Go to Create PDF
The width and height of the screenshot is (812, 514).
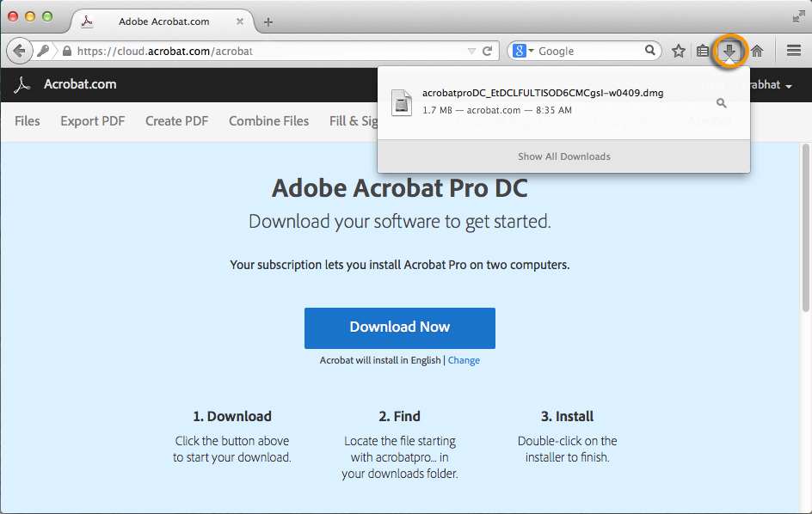click(176, 120)
